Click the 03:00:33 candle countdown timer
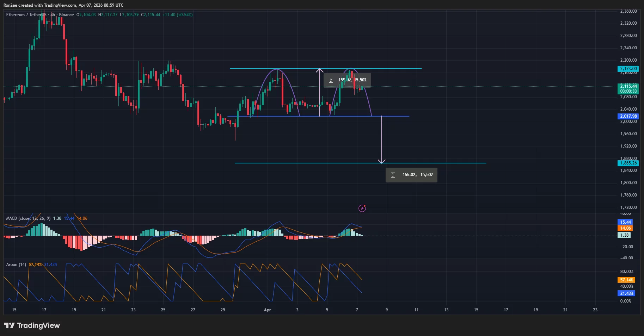The image size is (644, 336). point(629,91)
